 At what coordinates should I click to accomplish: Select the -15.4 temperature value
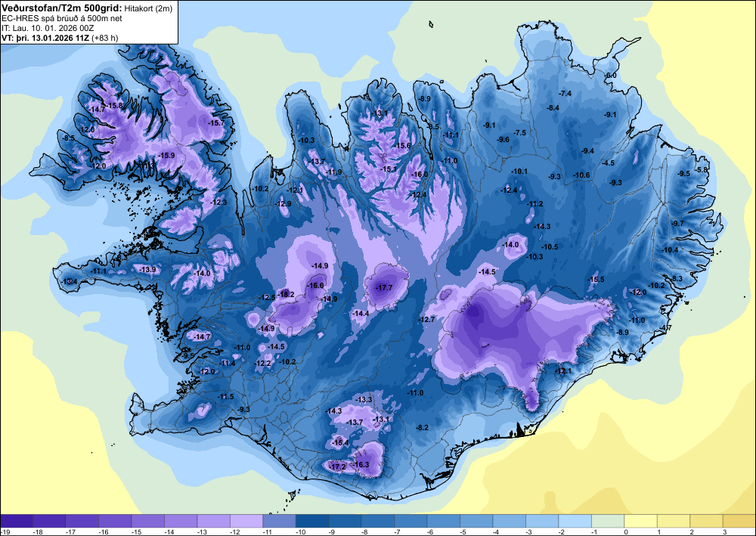coord(340,442)
